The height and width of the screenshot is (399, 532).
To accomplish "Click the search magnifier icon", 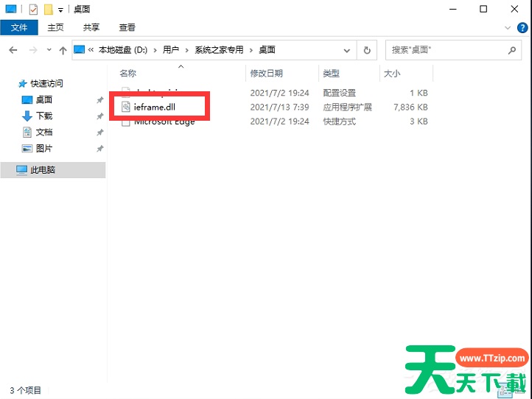I will click(513, 50).
